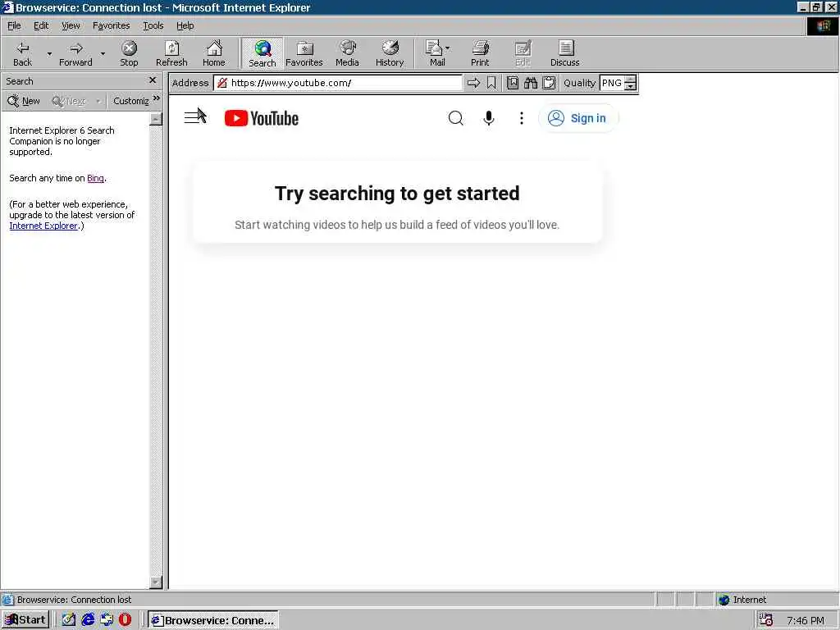Screen dimensions: 840x630
Task: Click the system tray scheduler icon
Action: (766, 620)
